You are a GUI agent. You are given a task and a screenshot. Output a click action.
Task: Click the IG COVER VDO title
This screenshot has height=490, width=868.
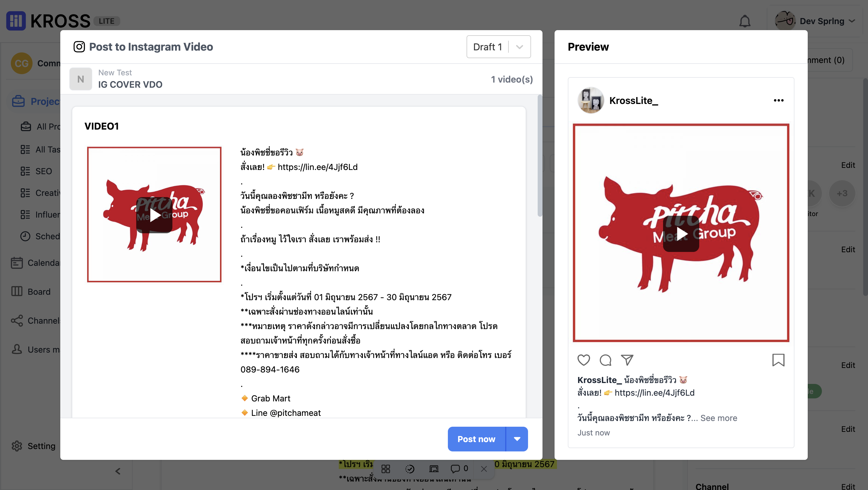pyautogui.click(x=130, y=84)
